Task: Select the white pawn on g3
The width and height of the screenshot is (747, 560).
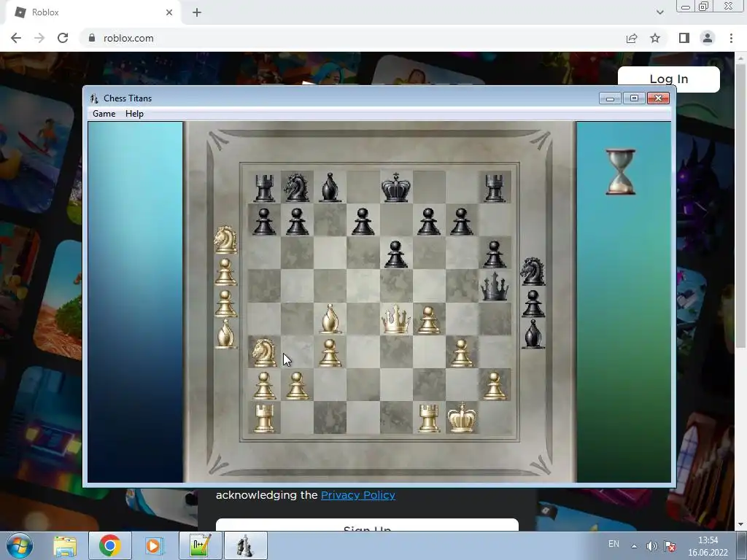Action: pyautogui.click(x=461, y=352)
